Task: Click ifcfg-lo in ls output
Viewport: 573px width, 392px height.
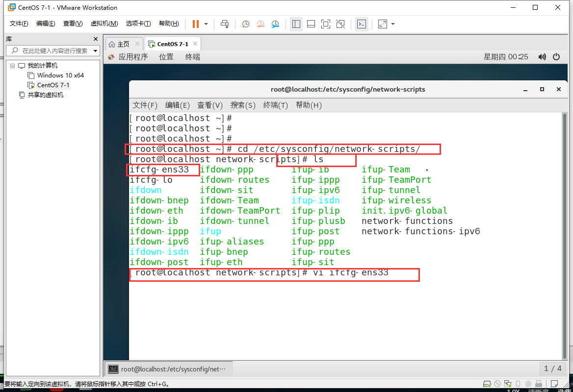Action: pyautogui.click(x=151, y=180)
